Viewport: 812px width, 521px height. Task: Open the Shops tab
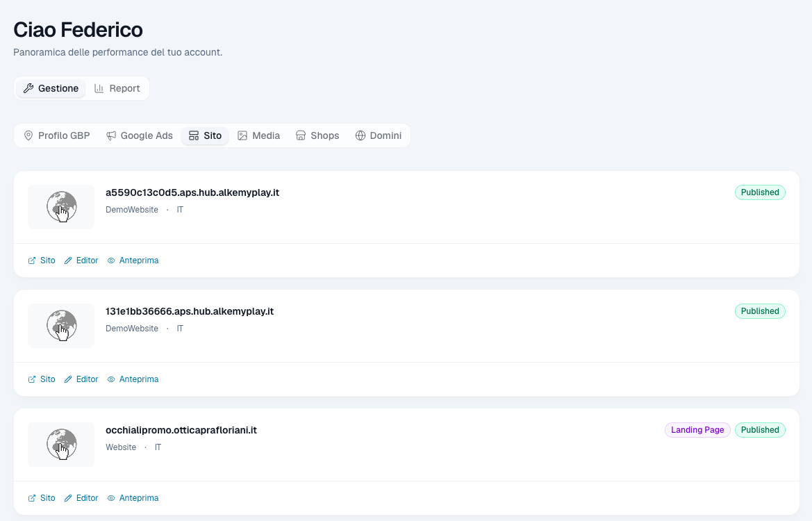[317, 135]
